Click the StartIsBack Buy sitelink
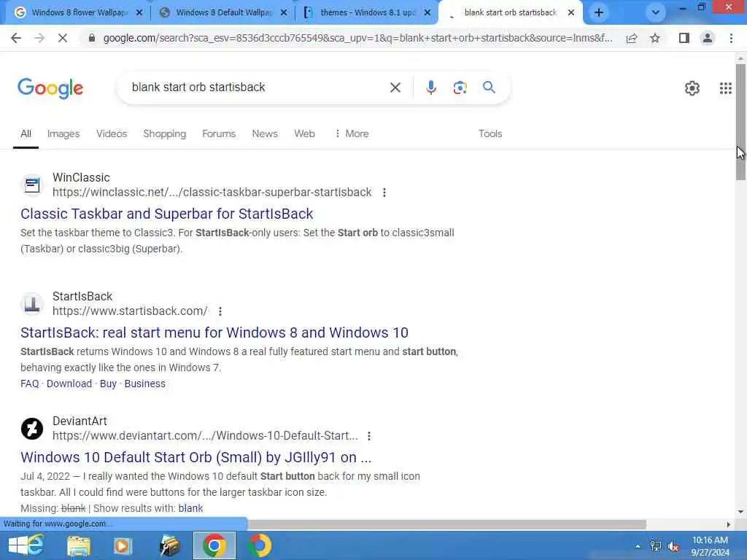This screenshot has width=747, height=560. (x=108, y=384)
